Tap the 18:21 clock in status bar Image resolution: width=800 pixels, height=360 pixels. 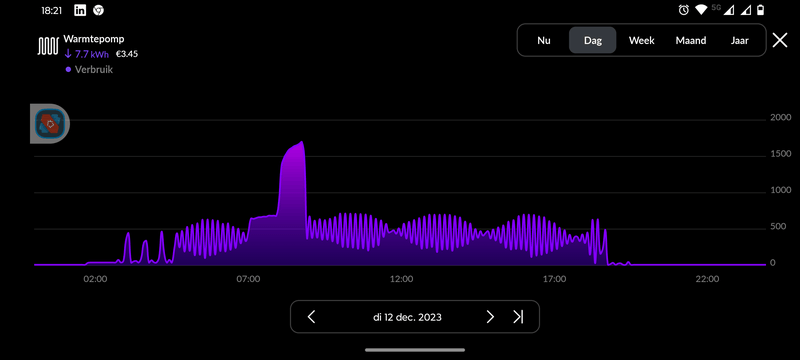pyautogui.click(x=52, y=11)
